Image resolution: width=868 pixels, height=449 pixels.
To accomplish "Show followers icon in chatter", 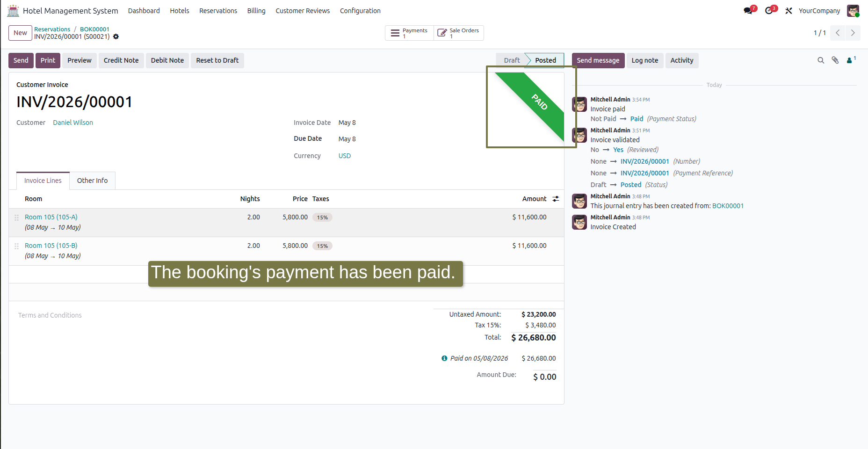I will point(851,60).
